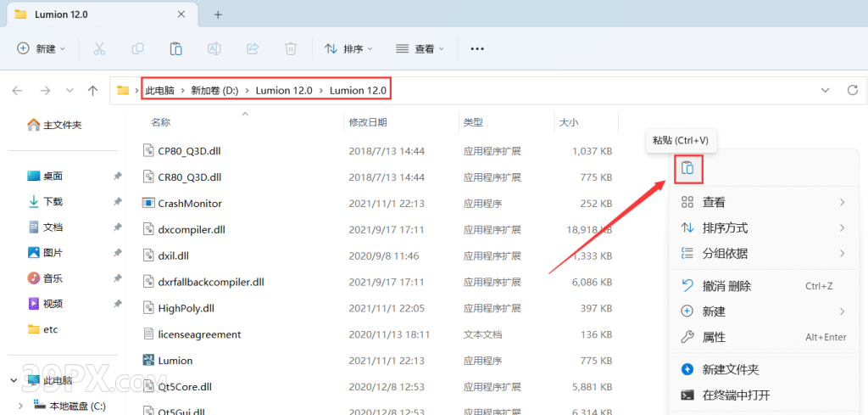The image size is (868, 415).
Task: Select the licenseagreement text file icon
Action: tap(147, 334)
